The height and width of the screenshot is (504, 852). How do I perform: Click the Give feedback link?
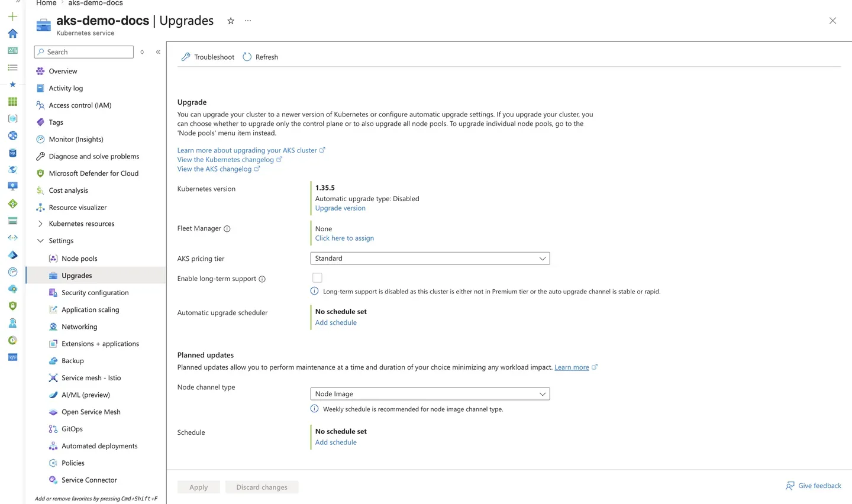click(x=814, y=486)
